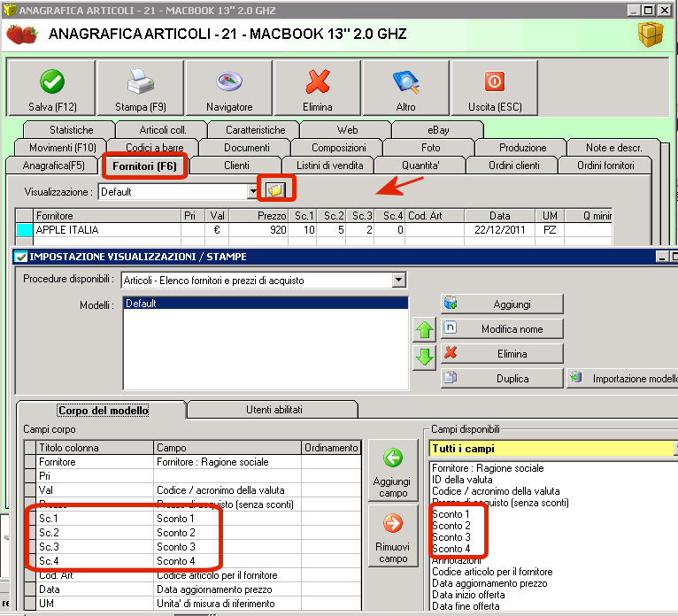Select the Corpo del modello tab
This screenshot has width=678, height=616.
tap(103, 411)
